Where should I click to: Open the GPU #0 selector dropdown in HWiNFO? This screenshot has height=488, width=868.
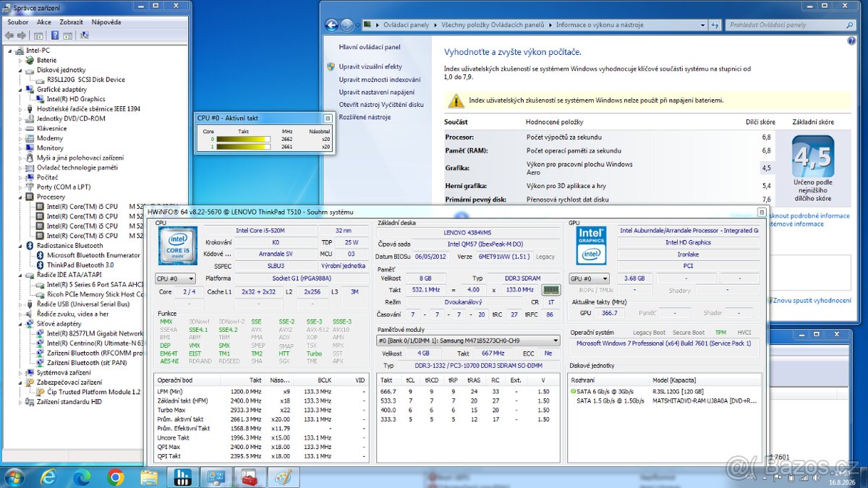pos(589,278)
